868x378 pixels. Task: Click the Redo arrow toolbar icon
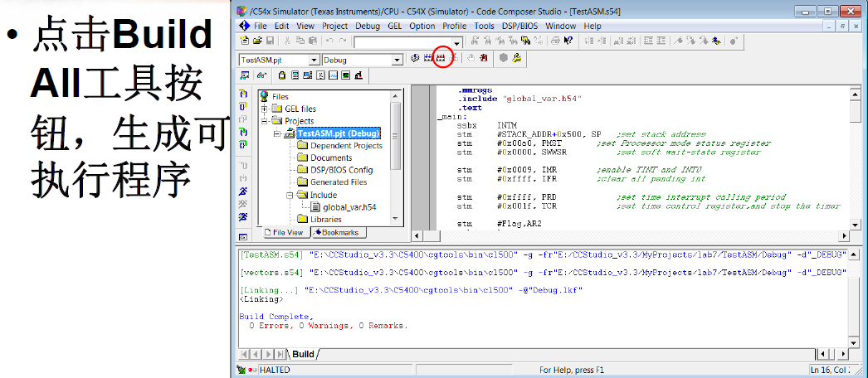[x=343, y=41]
